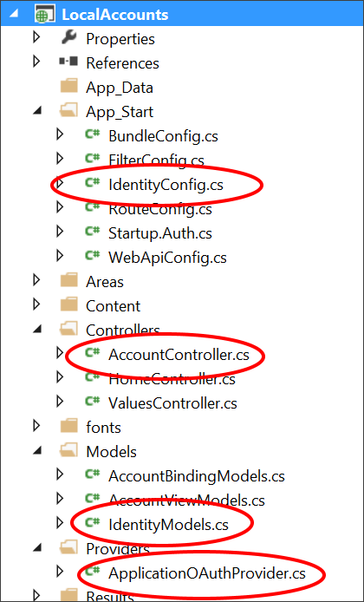Select the Content folder label

point(114,306)
